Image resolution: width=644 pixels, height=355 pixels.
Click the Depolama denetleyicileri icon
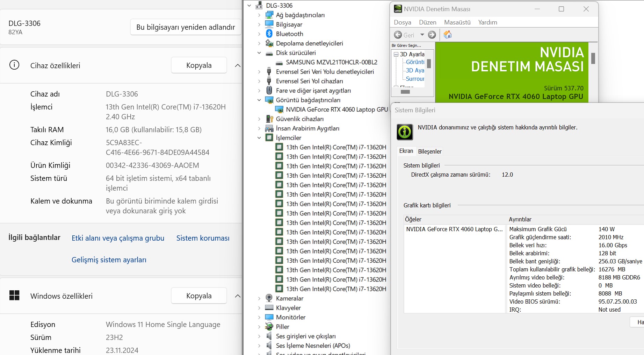pyautogui.click(x=269, y=43)
